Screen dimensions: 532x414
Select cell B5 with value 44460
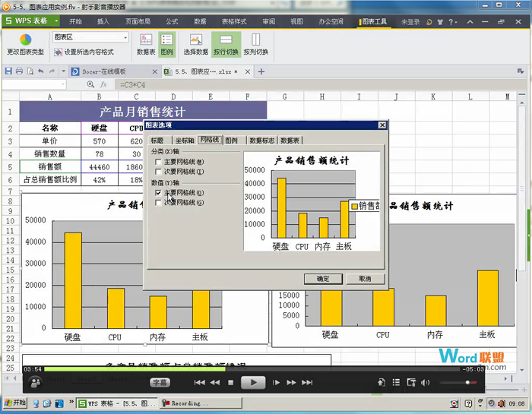[x=100, y=167]
